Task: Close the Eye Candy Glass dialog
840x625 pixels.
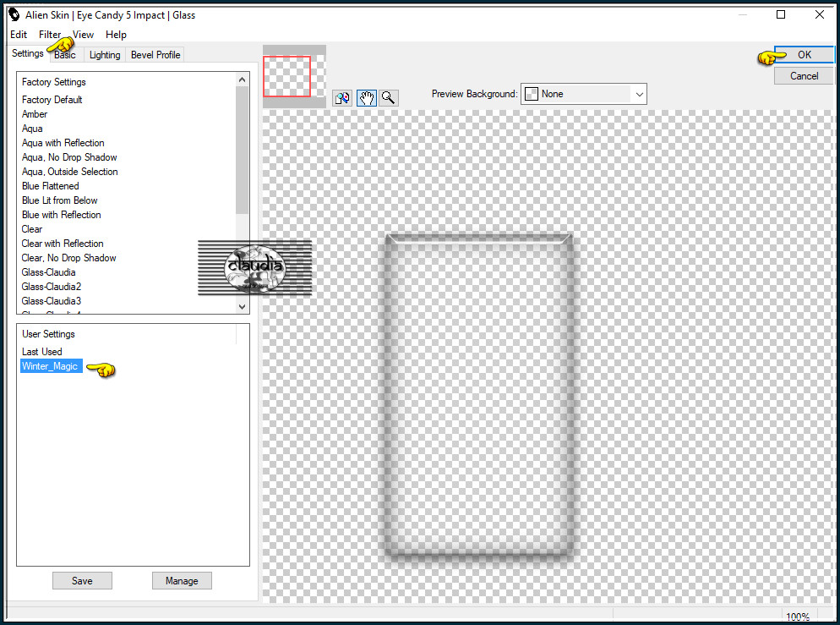Action: click(x=819, y=14)
